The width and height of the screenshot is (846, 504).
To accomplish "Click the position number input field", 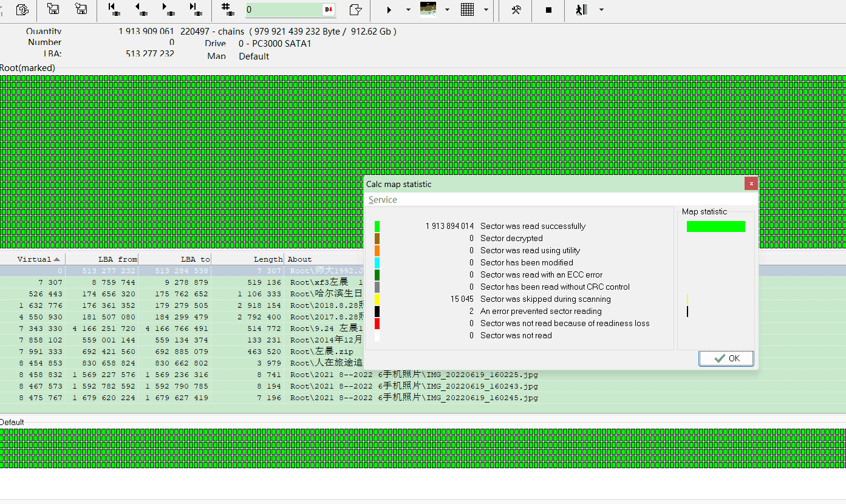I will (283, 10).
